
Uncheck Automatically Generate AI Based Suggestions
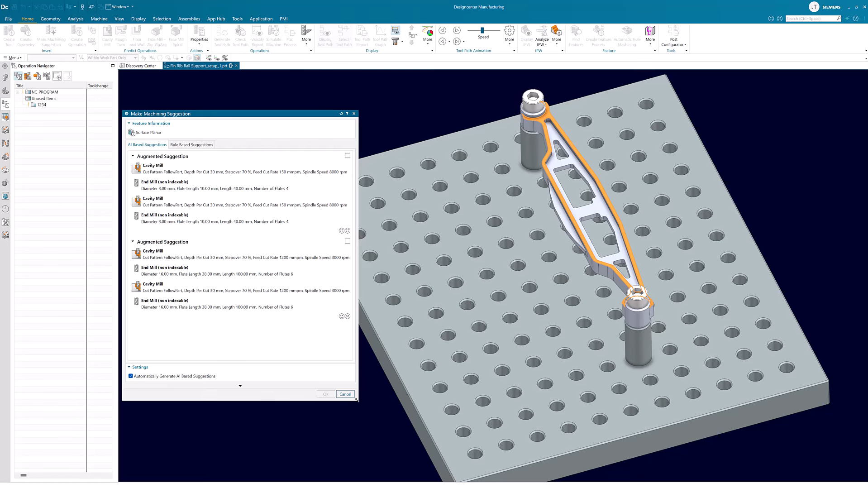[x=131, y=376]
